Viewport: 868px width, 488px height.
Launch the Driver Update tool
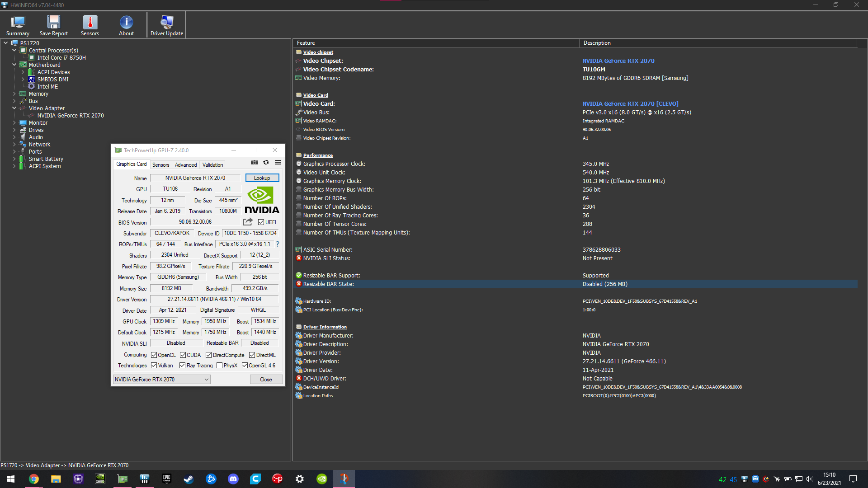coord(167,25)
